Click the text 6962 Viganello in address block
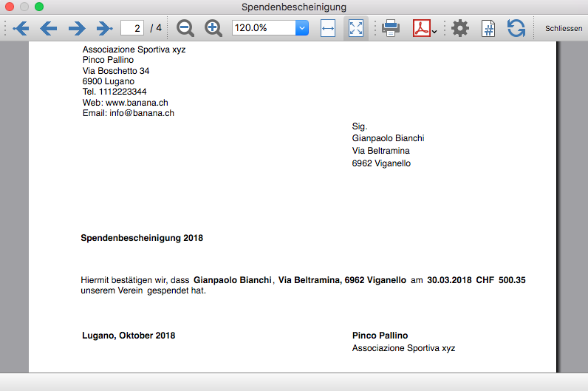Image resolution: width=588 pixels, height=391 pixels. 381,163
